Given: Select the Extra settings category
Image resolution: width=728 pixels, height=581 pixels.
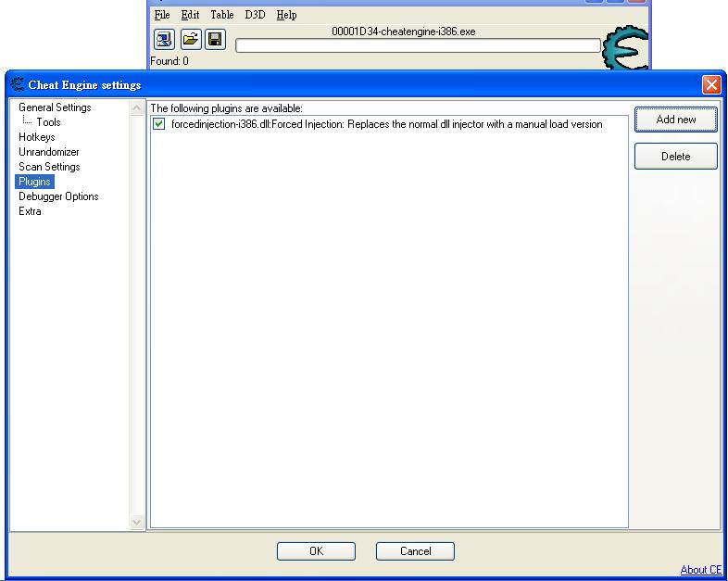Looking at the screenshot, I should 30,211.
